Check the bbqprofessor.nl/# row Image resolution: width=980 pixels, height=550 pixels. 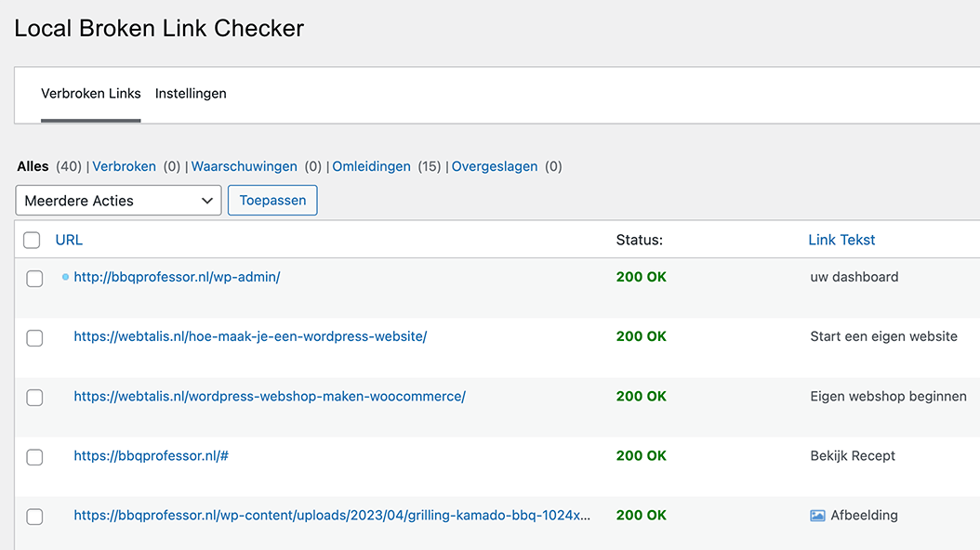pyautogui.click(x=34, y=457)
